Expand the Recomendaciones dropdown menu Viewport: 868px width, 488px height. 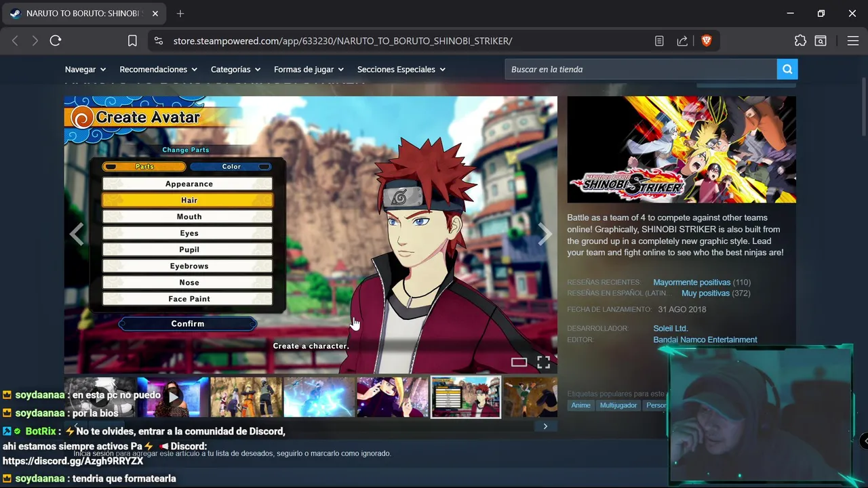click(x=159, y=69)
